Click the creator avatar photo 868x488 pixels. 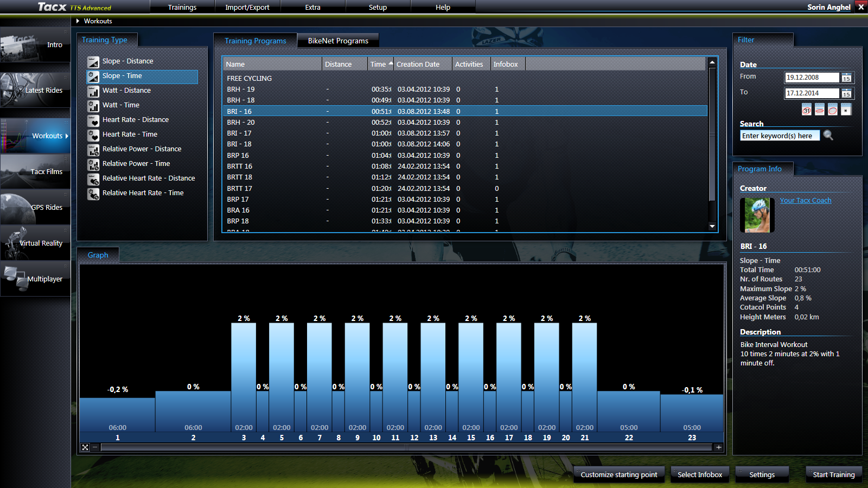coord(757,215)
